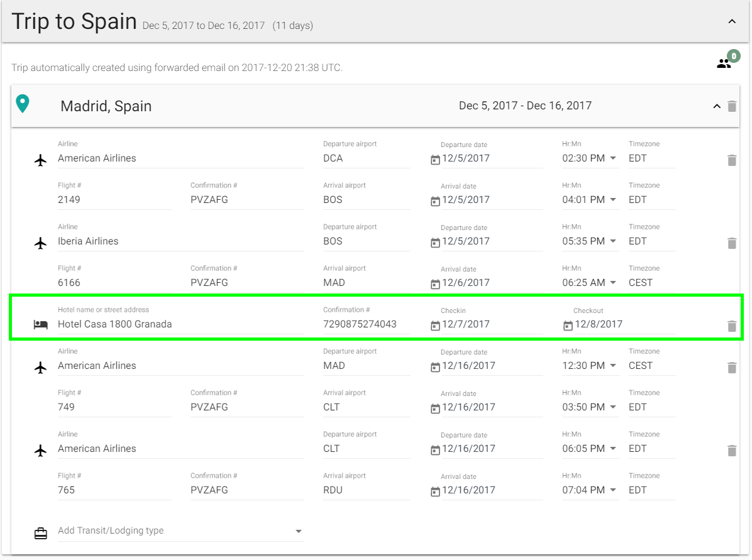The height and width of the screenshot is (560, 752).
Task: Click the Madrid, Spain heading text
Action: [x=106, y=106]
